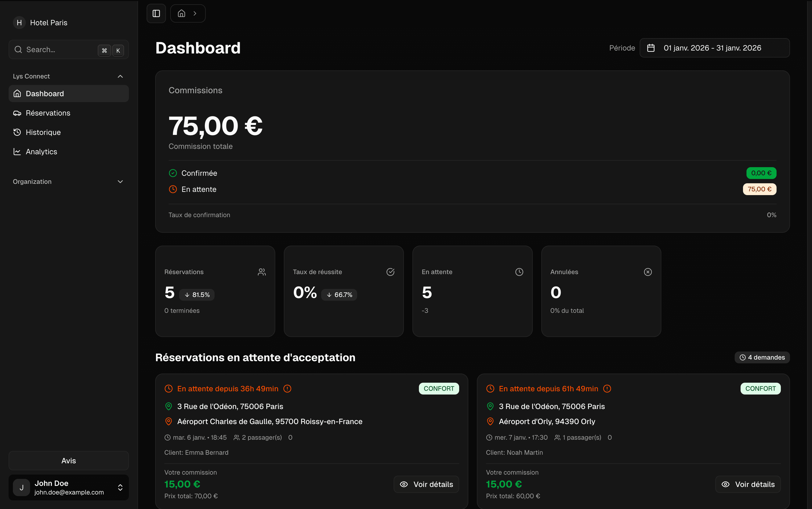Click Voir détails for Emma Bernard's reservation
Image resolution: width=812 pixels, height=509 pixels.
426,484
